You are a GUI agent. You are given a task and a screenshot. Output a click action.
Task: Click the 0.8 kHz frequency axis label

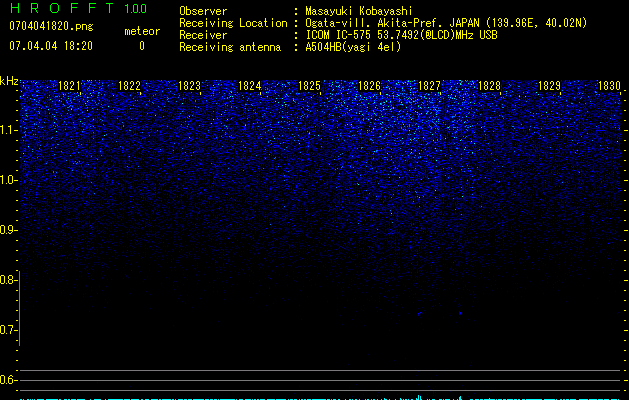tap(9, 280)
